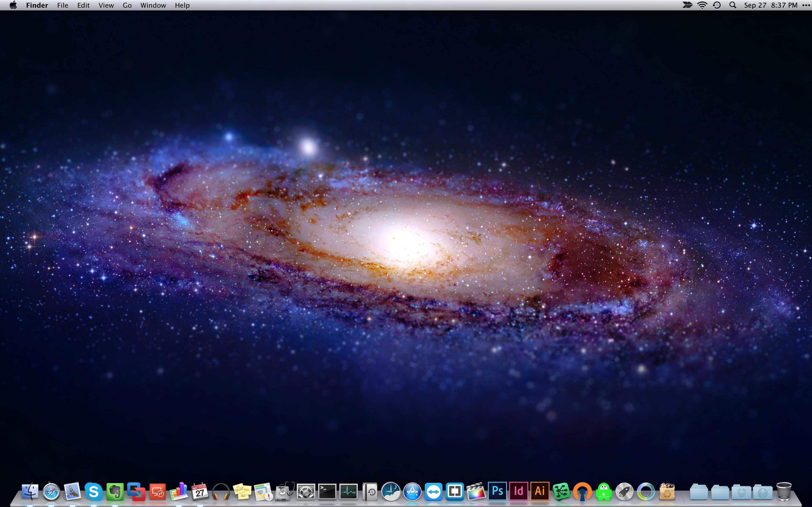Open Activity Monitor from the dock
The height and width of the screenshot is (507, 812).
coord(348,492)
